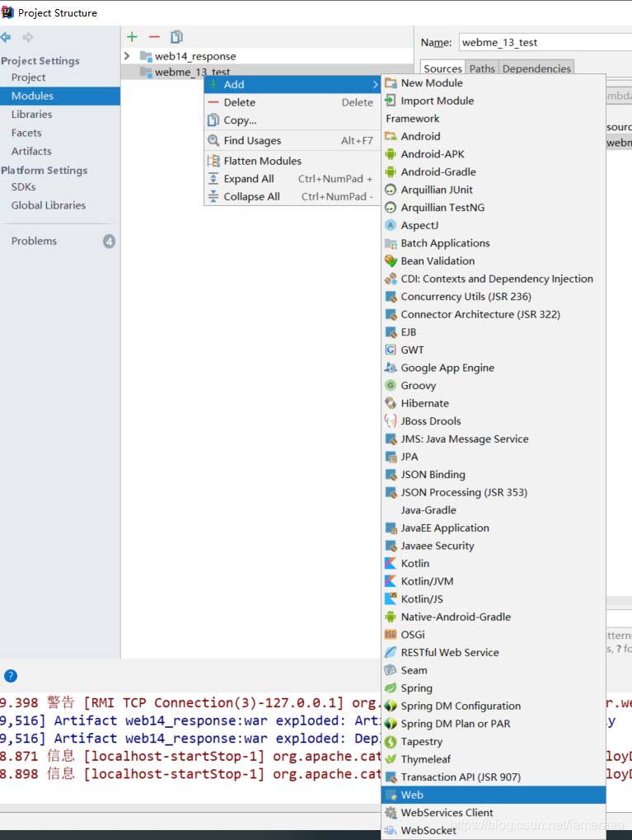Choose Kotlin framework icon entry

[391, 564]
